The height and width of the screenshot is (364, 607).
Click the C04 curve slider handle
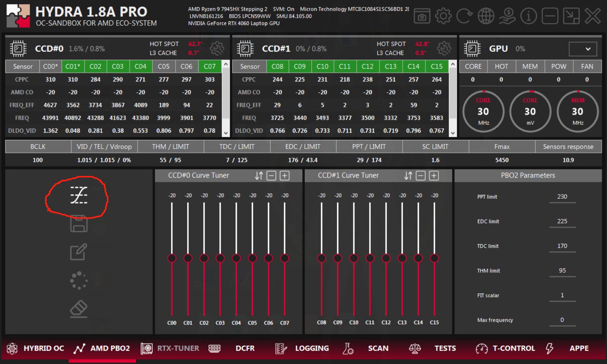tap(236, 258)
